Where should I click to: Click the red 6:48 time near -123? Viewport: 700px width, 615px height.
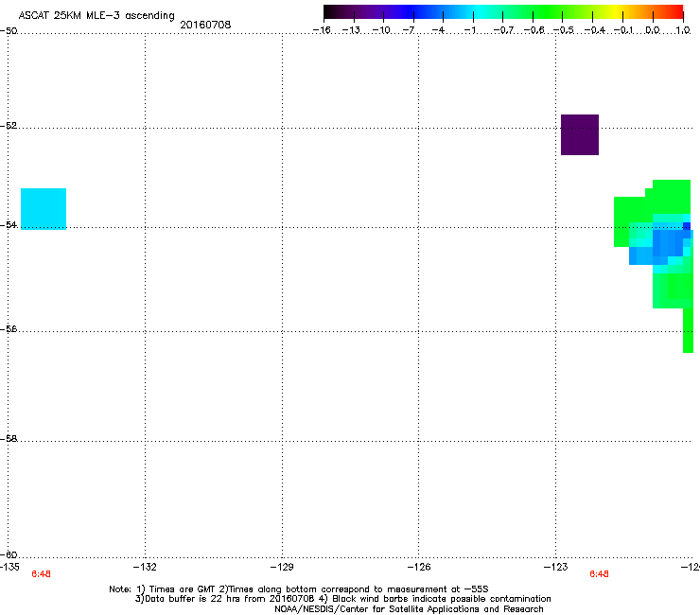tap(599, 574)
